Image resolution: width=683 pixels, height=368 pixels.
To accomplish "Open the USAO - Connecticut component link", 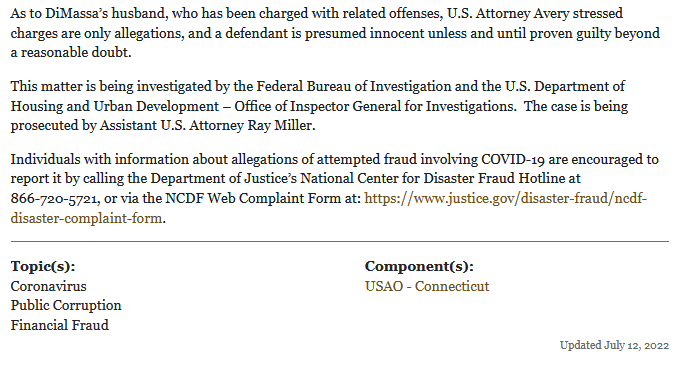I will point(427,286).
